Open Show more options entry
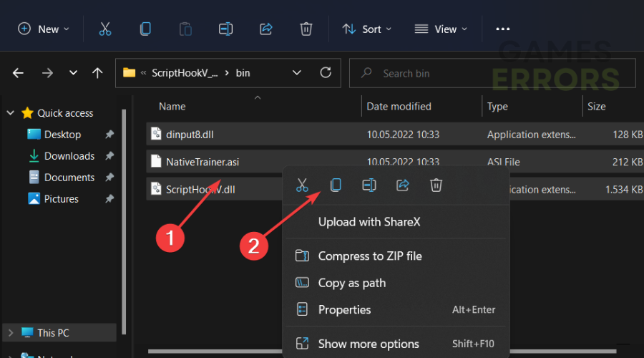Screen dimensions: 644x358 tap(369, 344)
